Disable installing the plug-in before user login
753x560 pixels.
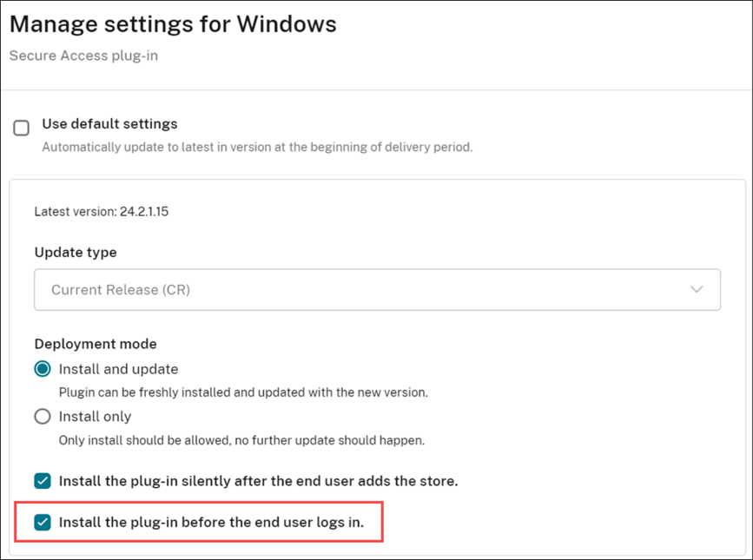click(41, 522)
